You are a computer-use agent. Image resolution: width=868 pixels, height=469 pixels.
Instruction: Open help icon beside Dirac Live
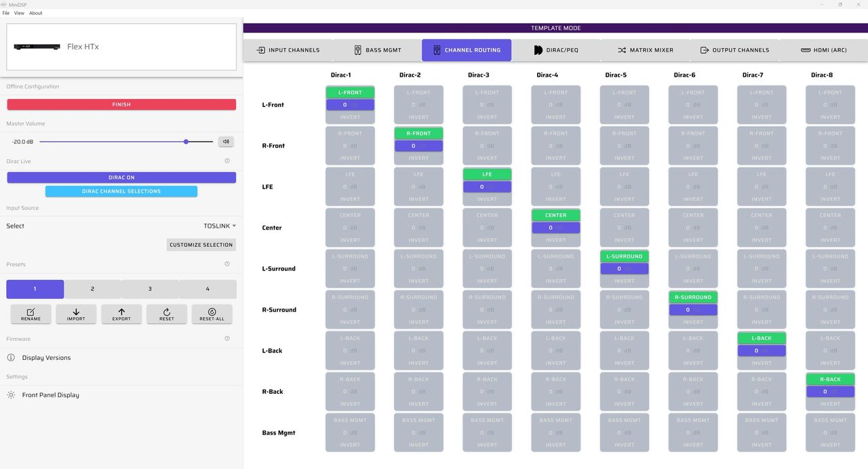point(227,161)
